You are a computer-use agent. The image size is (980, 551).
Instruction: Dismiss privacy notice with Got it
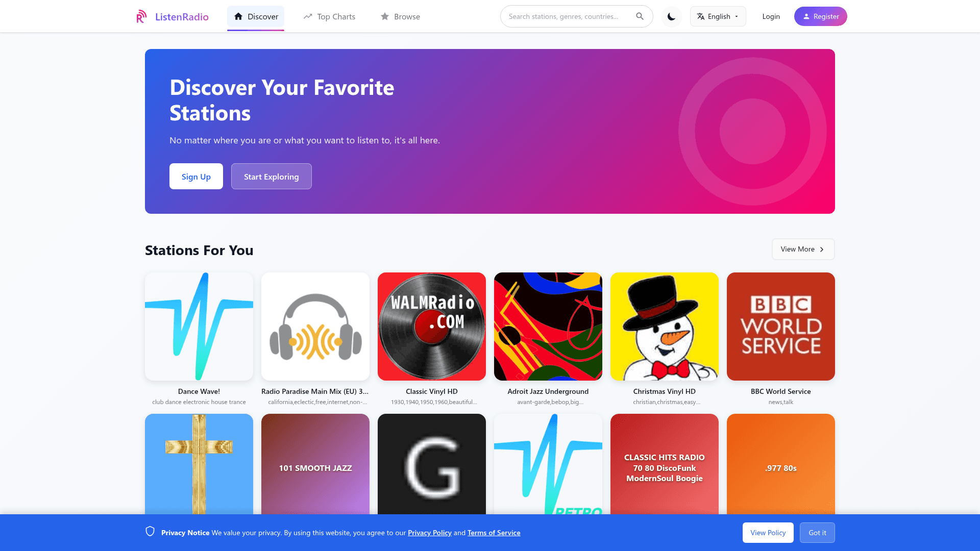click(817, 533)
